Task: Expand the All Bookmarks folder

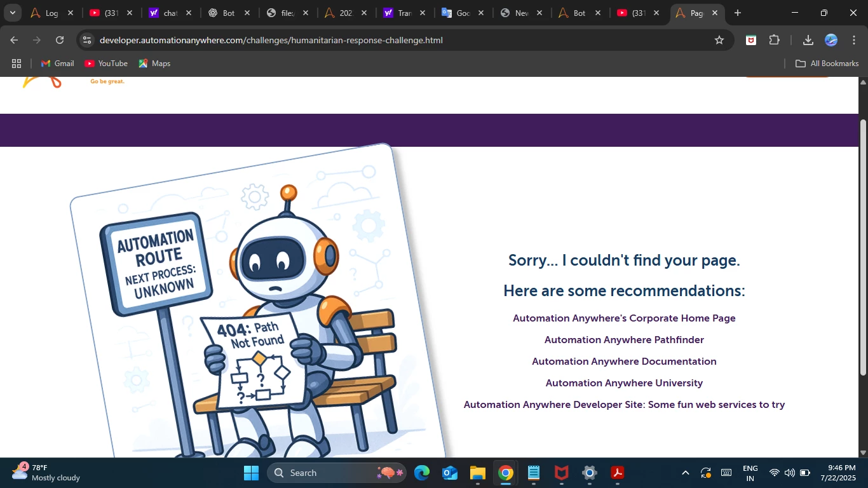Action: coord(827,64)
